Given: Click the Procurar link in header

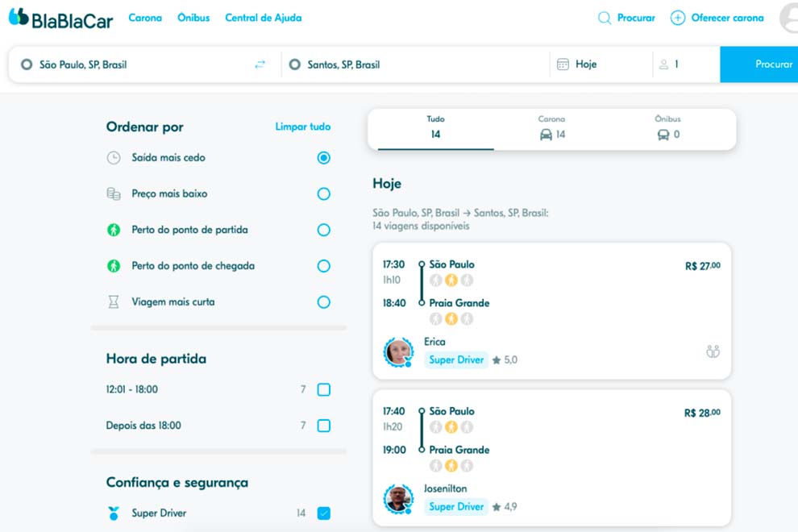Looking at the screenshot, I should coord(636,18).
